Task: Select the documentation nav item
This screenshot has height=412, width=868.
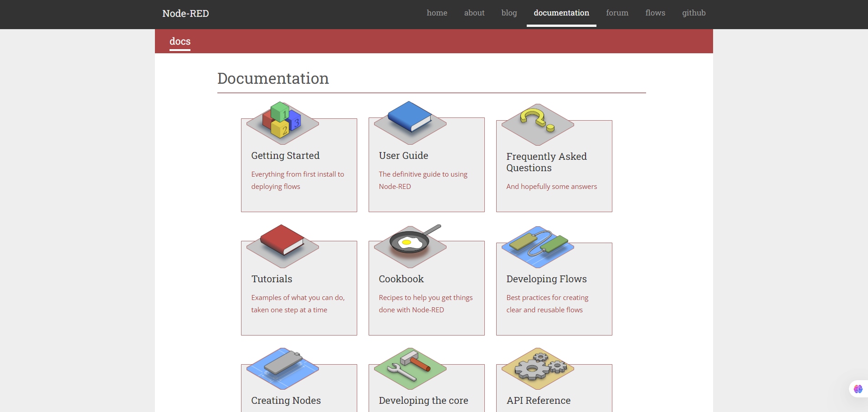Action: tap(561, 13)
